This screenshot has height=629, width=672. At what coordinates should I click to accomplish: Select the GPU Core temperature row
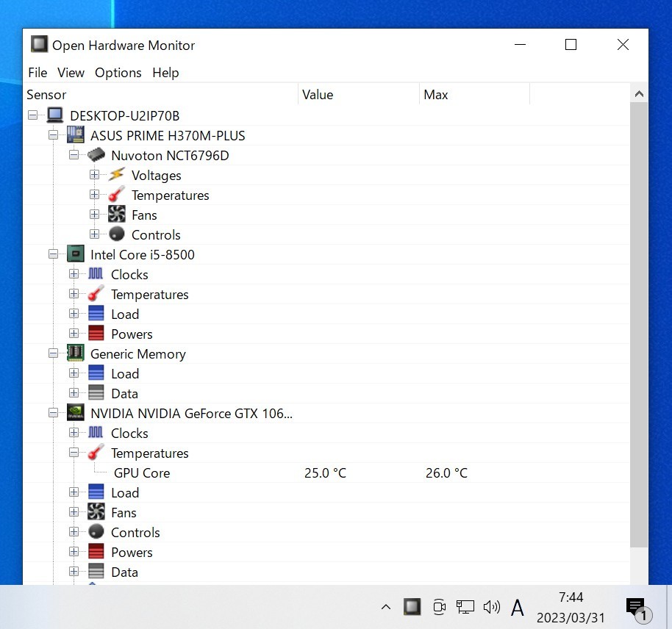click(326, 472)
